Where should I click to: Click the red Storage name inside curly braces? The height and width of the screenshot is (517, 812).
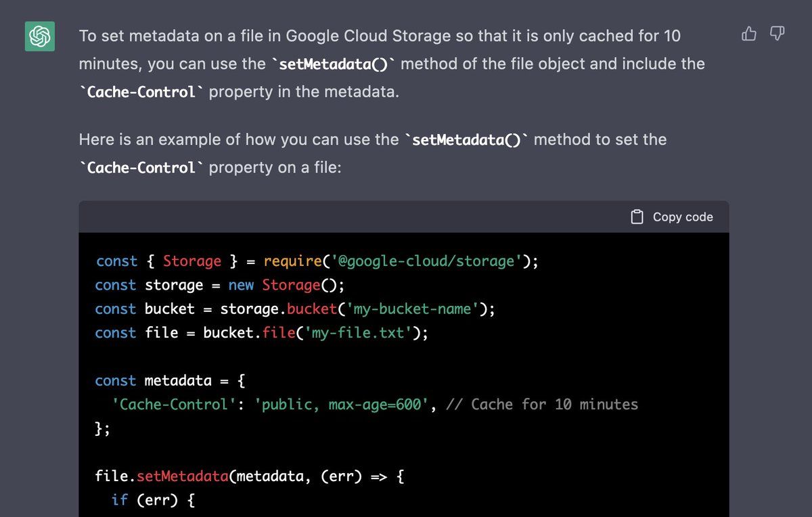pos(192,261)
